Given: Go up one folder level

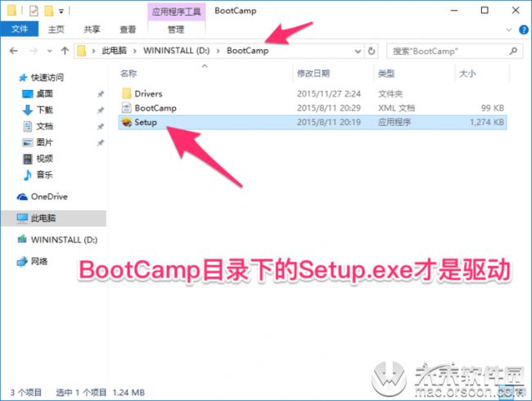Looking at the screenshot, I should tap(65, 51).
